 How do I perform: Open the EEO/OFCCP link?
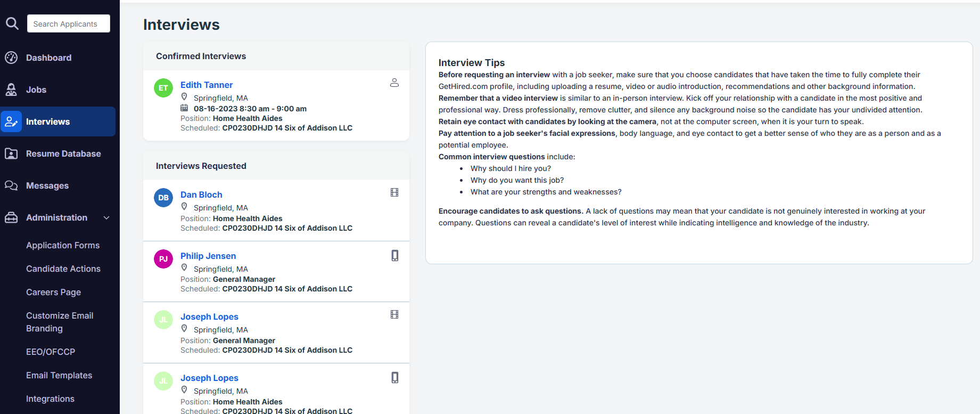[x=51, y=352]
